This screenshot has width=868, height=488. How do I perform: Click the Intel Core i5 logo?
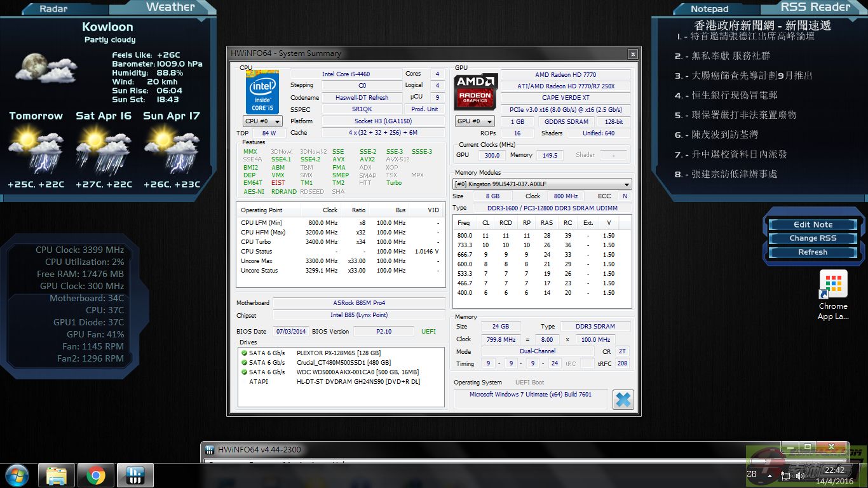click(x=262, y=91)
